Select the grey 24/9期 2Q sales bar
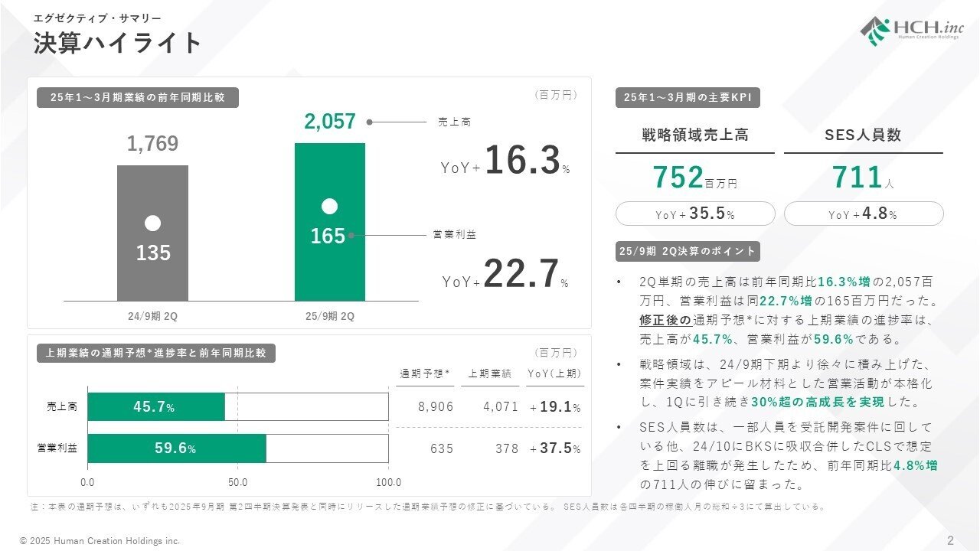The height and width of the screenshot is (551, 980). [152, 233]
